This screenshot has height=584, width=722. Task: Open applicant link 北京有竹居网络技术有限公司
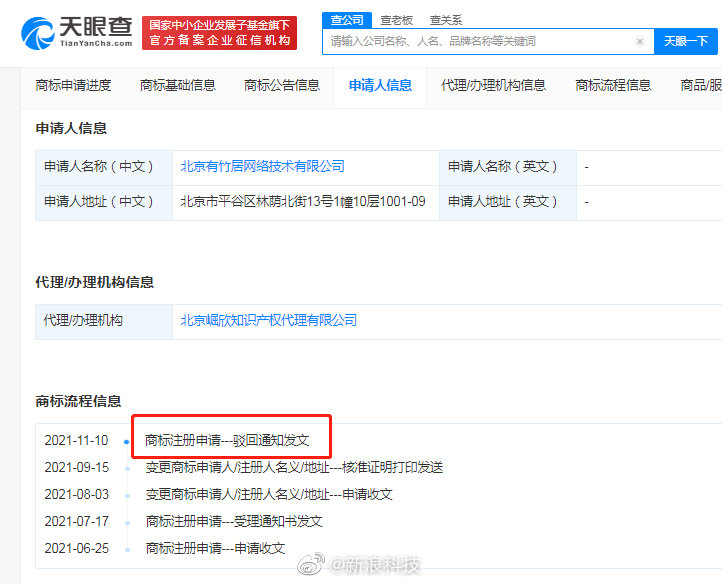262,167
